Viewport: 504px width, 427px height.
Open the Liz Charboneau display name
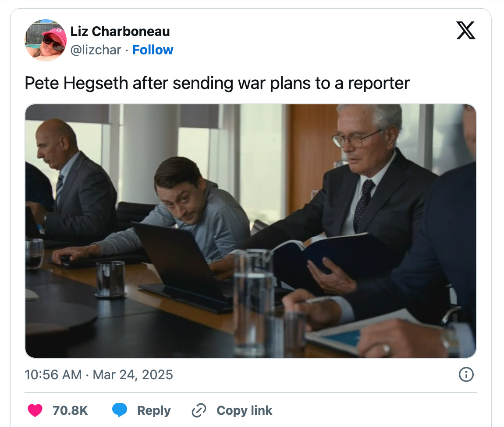click(x=120, y=32)
